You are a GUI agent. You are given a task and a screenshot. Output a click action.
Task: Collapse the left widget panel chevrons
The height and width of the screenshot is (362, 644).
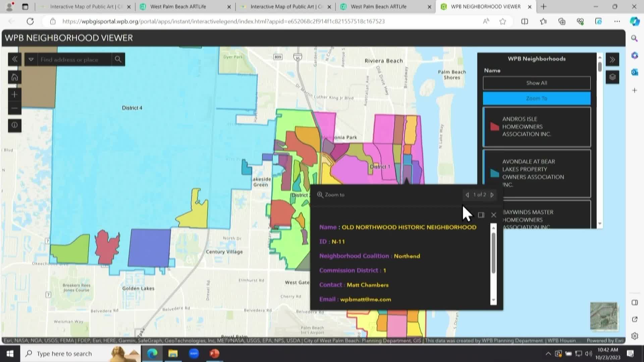(14, 59)
